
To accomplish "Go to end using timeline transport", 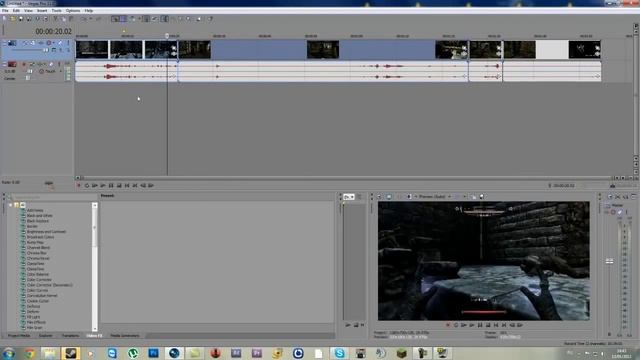I will (x=135, y=185).
